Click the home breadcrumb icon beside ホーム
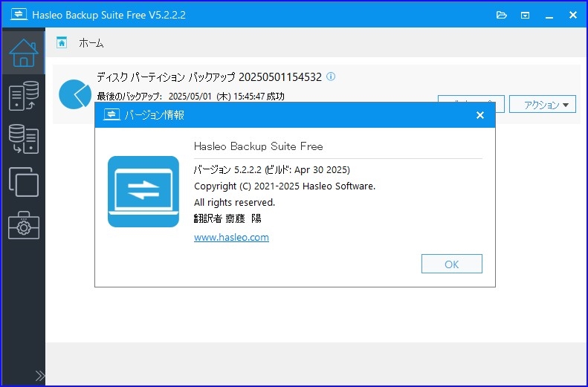 (62, 42)
